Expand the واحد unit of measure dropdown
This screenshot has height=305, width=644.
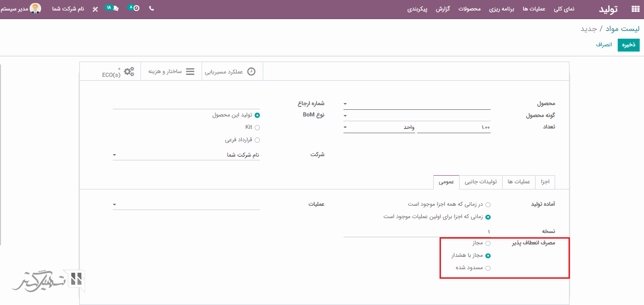tap(345, 127)
